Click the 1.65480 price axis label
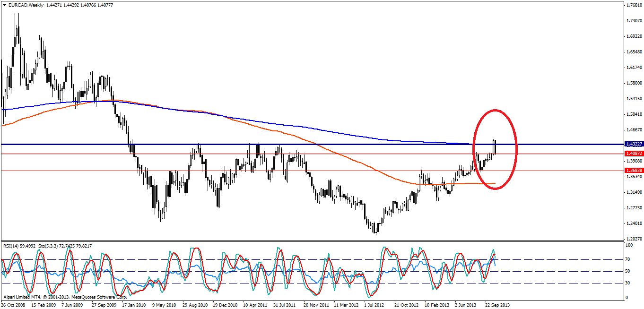 634,52
